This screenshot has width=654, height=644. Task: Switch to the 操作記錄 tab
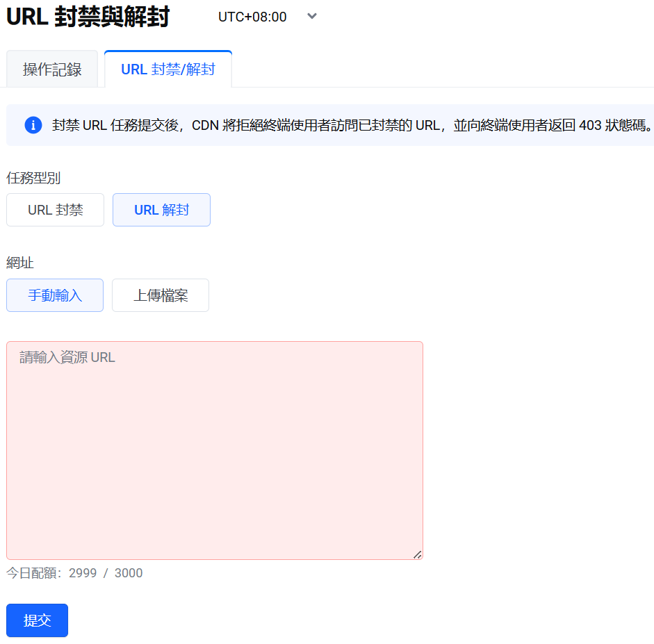coord(52,69)
